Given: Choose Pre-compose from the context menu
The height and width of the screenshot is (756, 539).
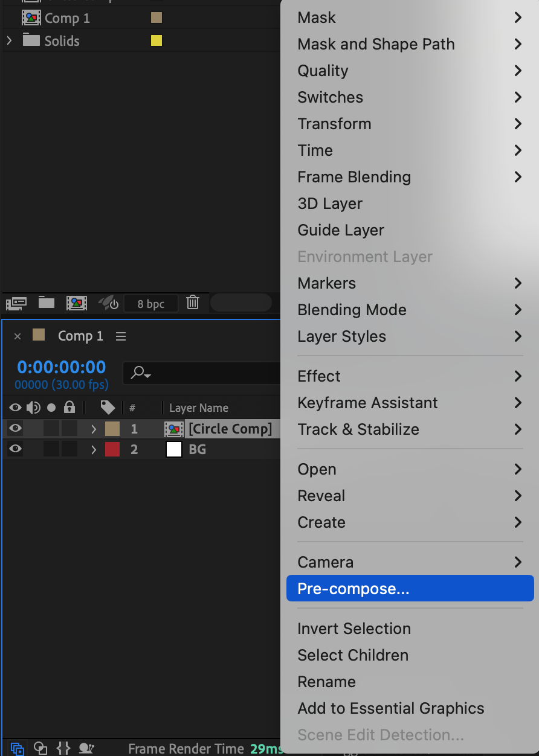Looking at the screenshot, I should (353, 589).
